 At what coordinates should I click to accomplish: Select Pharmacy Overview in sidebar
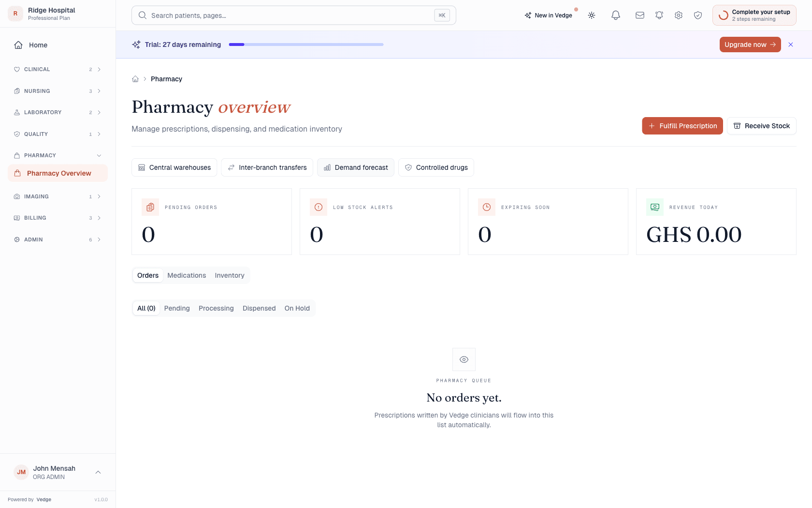(x=58, y=173)
